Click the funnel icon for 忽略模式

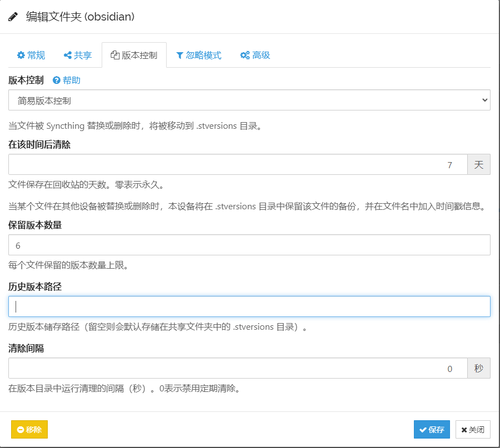pos(179,56)
